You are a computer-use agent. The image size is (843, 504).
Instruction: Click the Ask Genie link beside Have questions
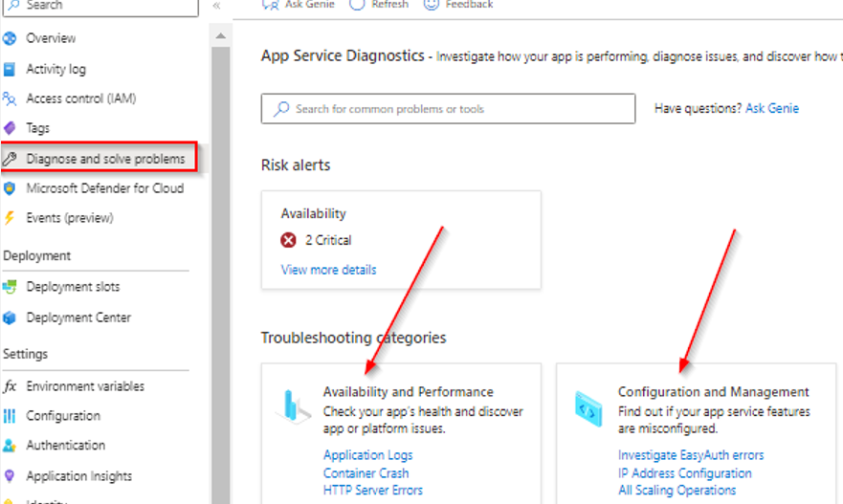coord(772,108)
